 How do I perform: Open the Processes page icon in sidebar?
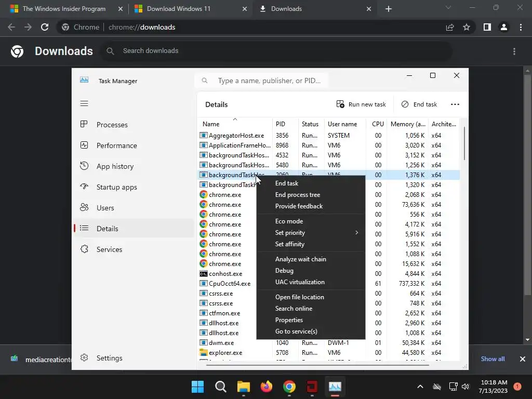pos(84,124)
